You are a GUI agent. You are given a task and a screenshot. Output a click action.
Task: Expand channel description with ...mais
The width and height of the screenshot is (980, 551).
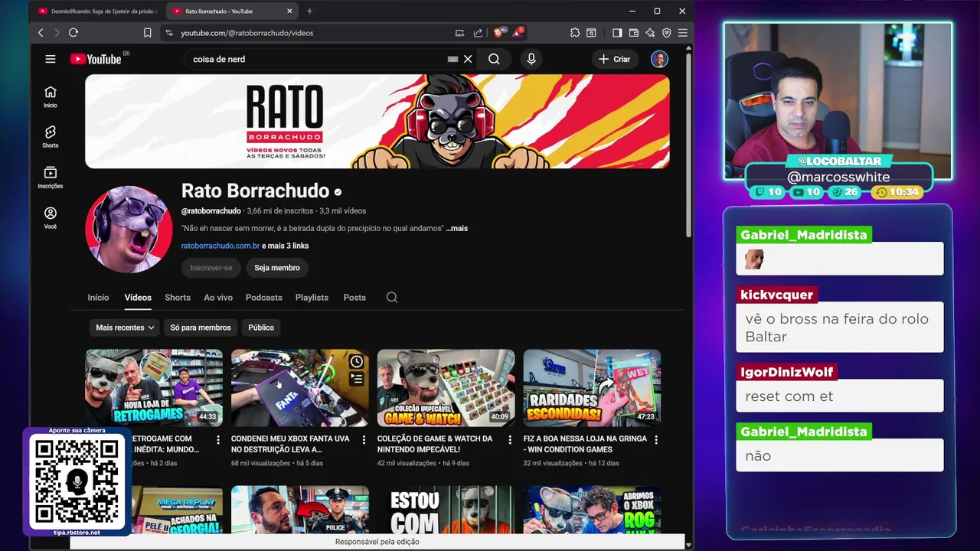(x=457, y=228)
